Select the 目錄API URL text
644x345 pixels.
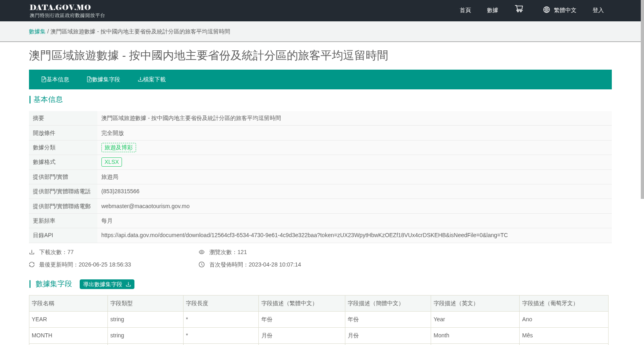[x=304, y=235]
